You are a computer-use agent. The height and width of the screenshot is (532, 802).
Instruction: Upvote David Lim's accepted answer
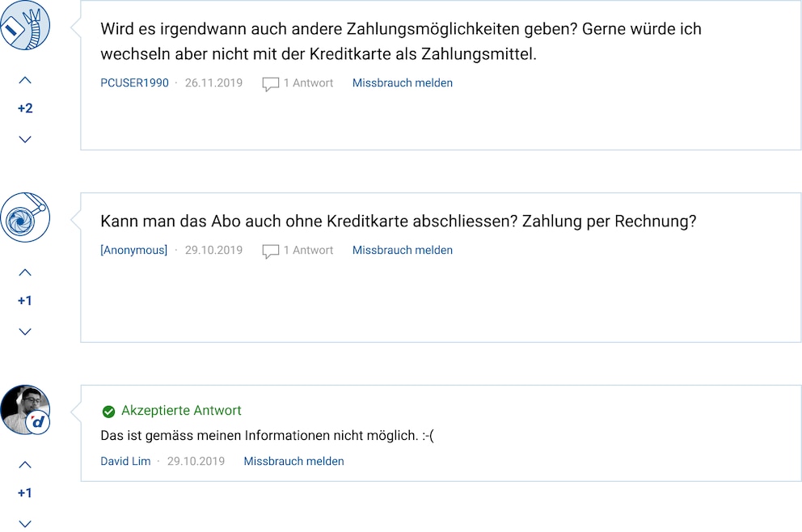[25, 465]
